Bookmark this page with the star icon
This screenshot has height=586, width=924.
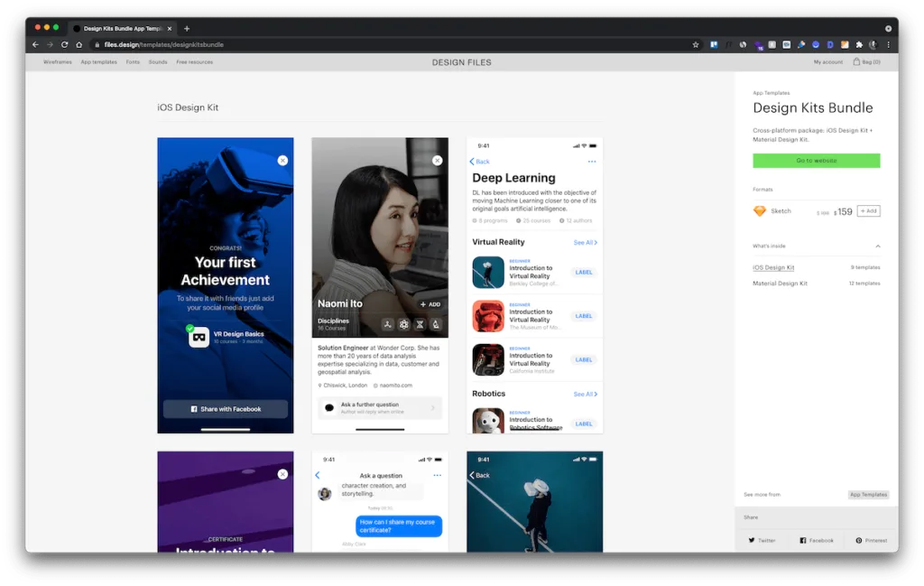[x=696, y=45]
